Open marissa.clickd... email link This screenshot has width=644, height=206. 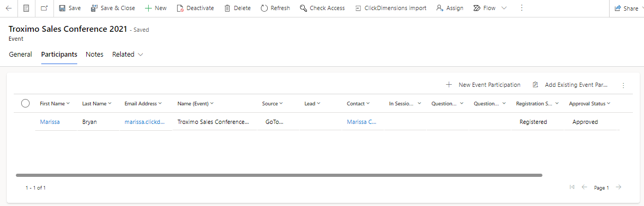[144, 122]
